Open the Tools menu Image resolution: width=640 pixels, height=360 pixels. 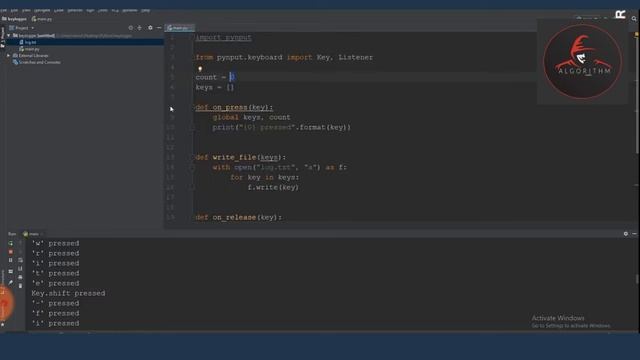click(102, 10)
